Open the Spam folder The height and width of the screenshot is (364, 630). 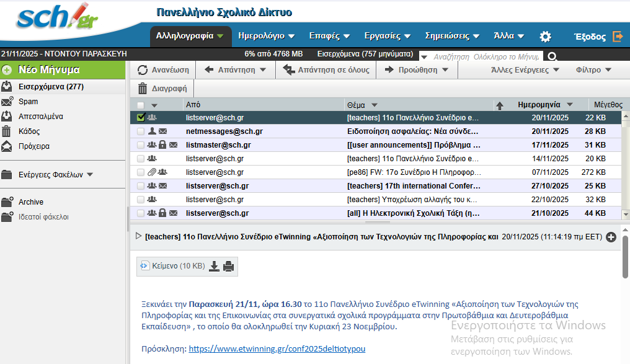[28, 102]
